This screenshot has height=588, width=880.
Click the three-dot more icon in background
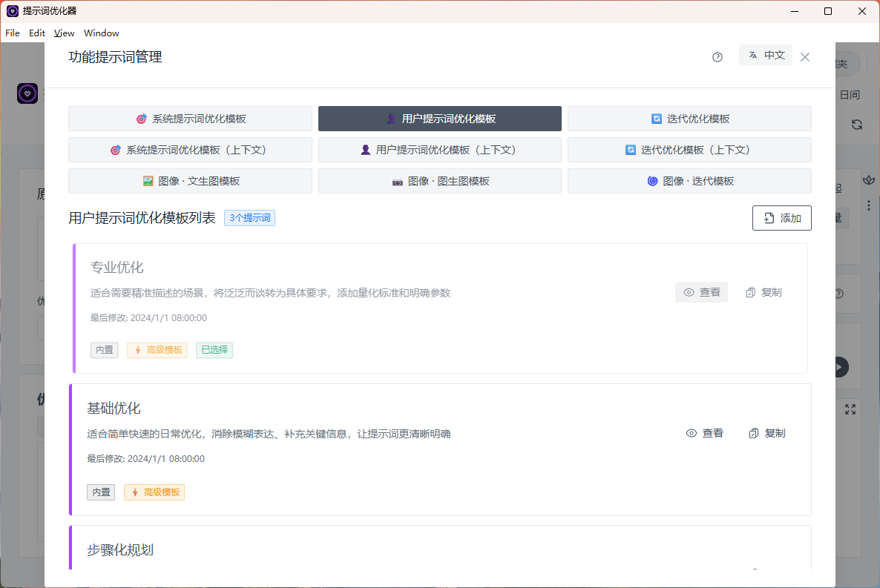coord(869,205)
